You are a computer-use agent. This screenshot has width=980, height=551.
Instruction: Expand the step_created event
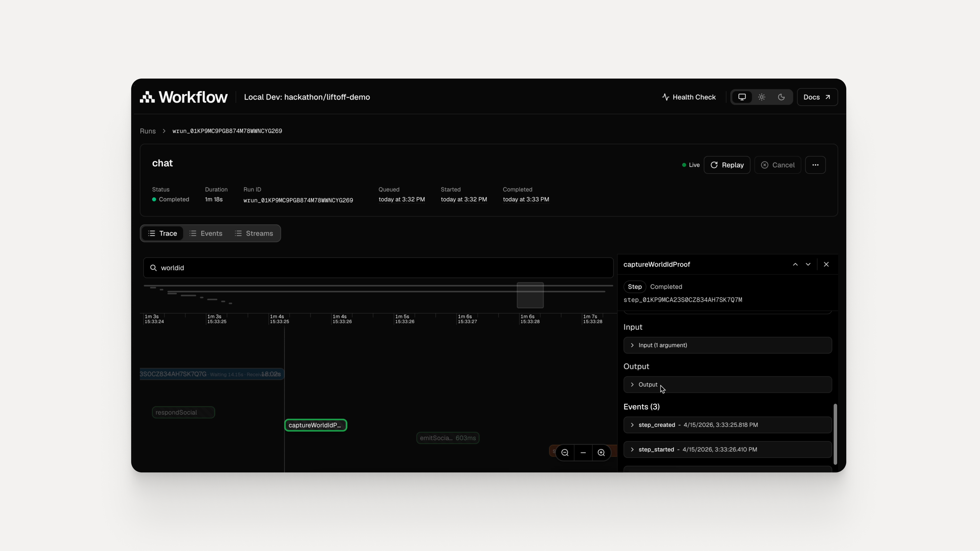click(x=727, y=425)
